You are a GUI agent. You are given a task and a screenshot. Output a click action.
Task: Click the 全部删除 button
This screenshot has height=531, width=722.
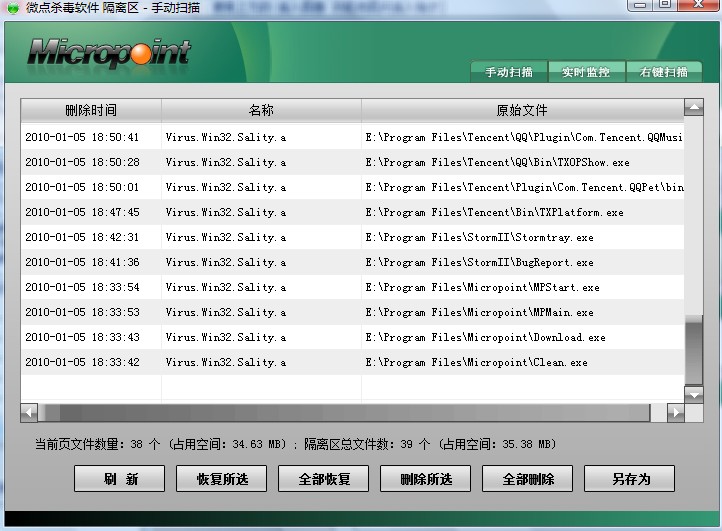(x=527, y=478)
